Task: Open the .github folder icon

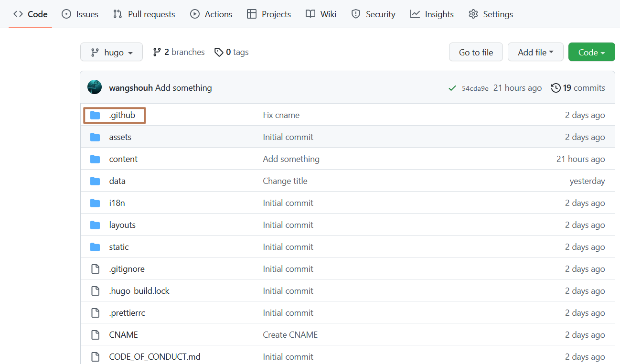Action: (x=95, y=115)
